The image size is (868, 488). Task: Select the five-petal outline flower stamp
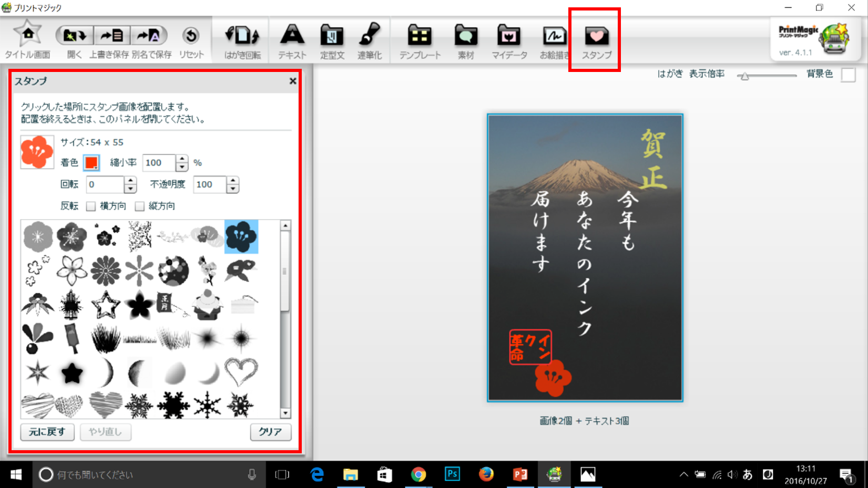coord(72,271)
